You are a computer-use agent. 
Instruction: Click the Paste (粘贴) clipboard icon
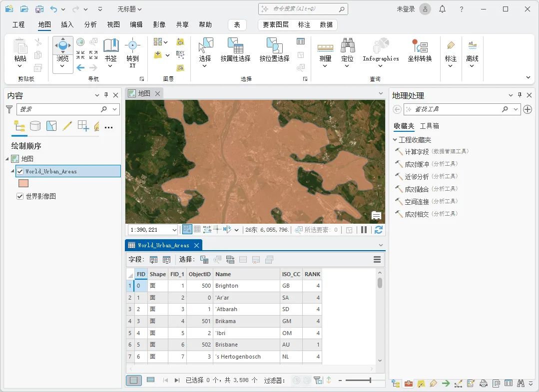(20, 46)
